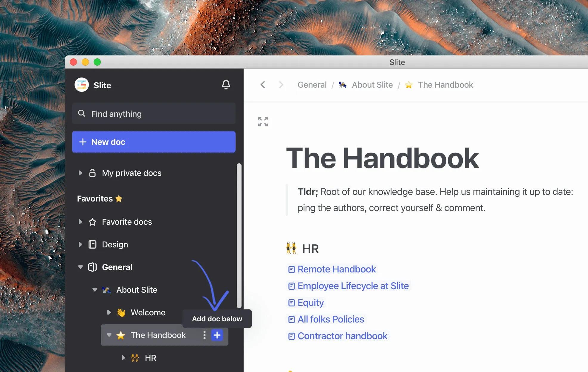The height and width of the screenshot is (372, 588).
Task: Open the Contractor handbook link
Action: point(342,336)
